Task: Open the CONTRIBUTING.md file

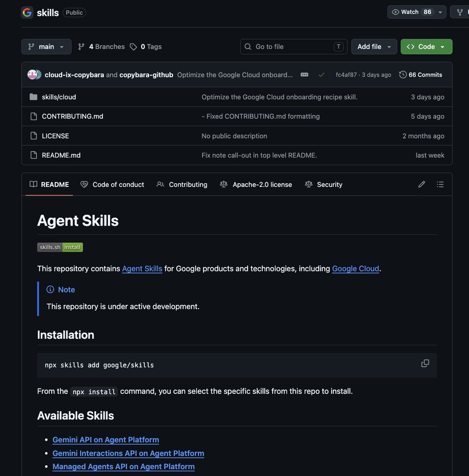Action: coord(73,116)
